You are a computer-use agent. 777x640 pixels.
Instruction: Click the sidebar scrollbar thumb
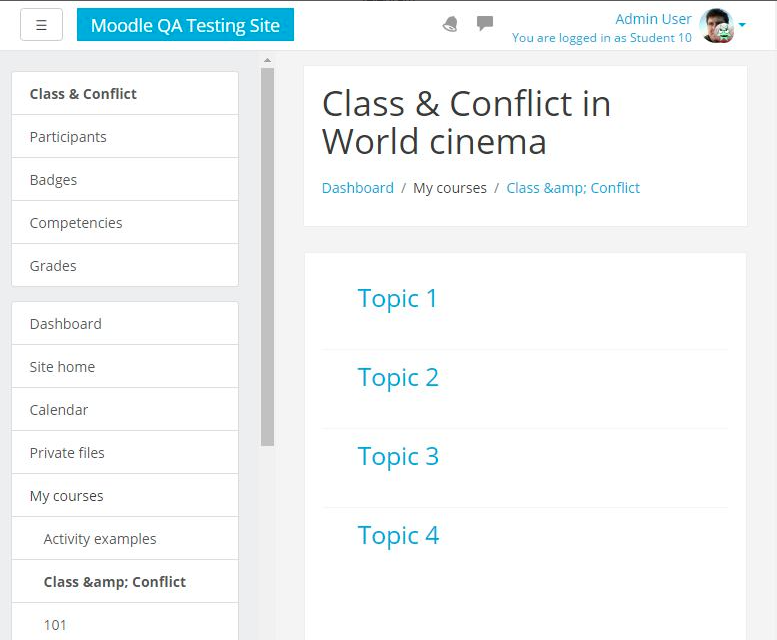[x=268, y=257]
